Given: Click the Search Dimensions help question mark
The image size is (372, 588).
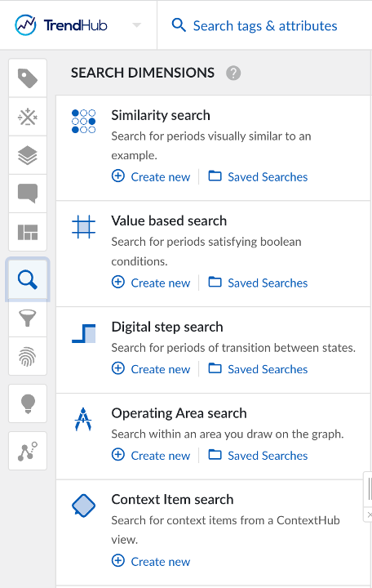Looking at the screenshot, I should click(233, 73).
